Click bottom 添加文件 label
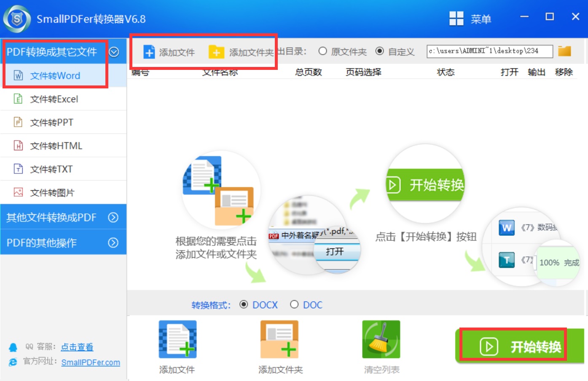 tap(177, 370)
